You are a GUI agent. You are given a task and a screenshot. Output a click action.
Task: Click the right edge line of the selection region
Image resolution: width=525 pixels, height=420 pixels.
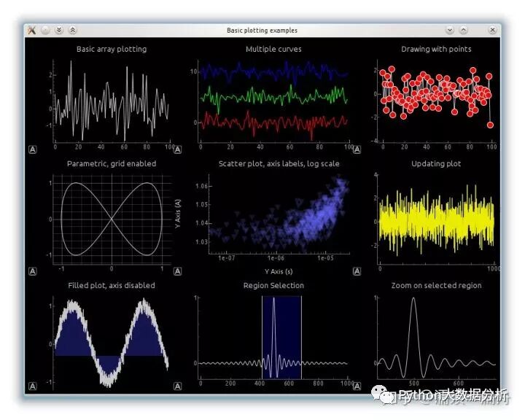pyautogui.click(x=301, y=338)
